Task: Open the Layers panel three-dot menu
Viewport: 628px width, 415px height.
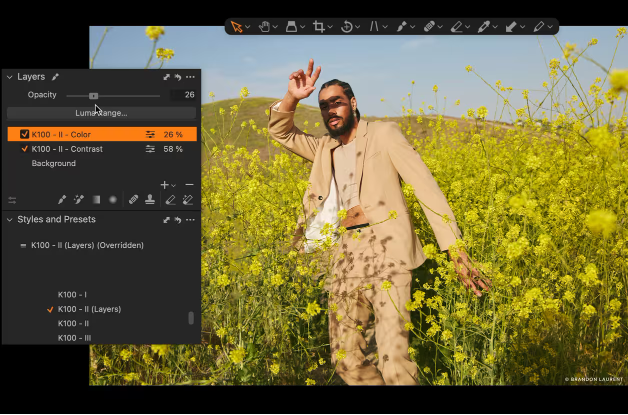Action: [190, 77]
